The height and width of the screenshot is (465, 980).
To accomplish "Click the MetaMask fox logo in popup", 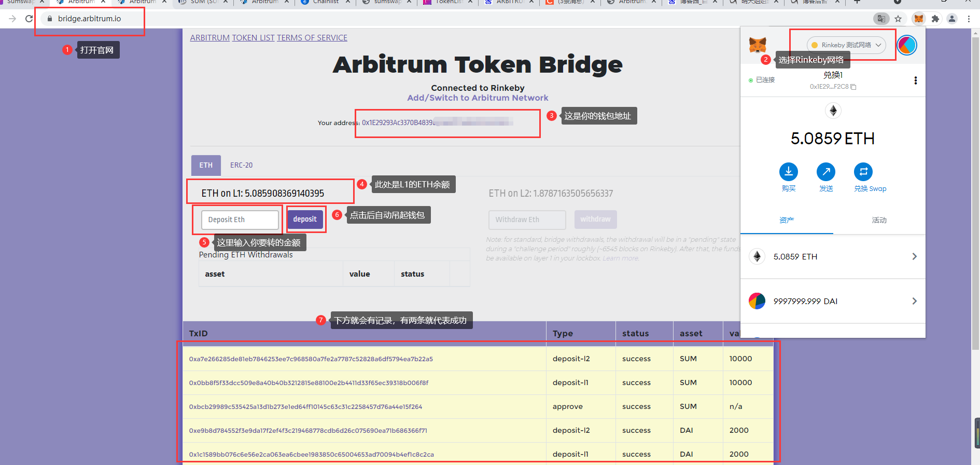I will click(758, 45).
